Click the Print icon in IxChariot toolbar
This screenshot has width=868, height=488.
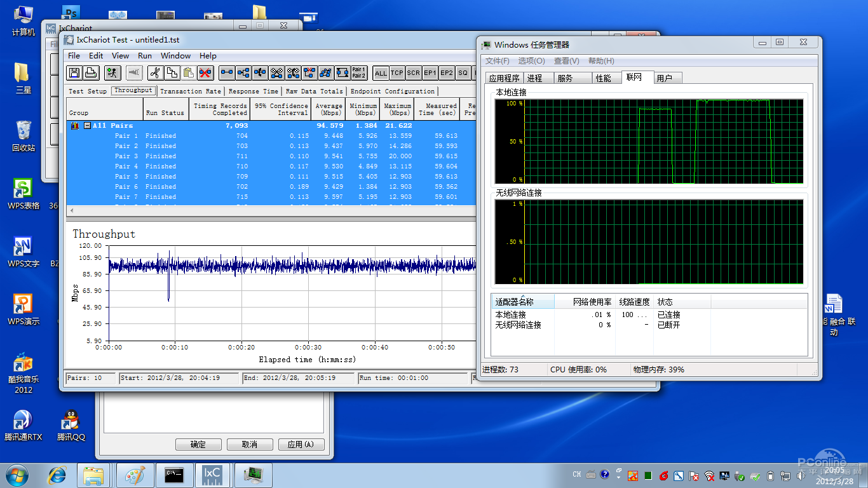(x=91, y=72)
